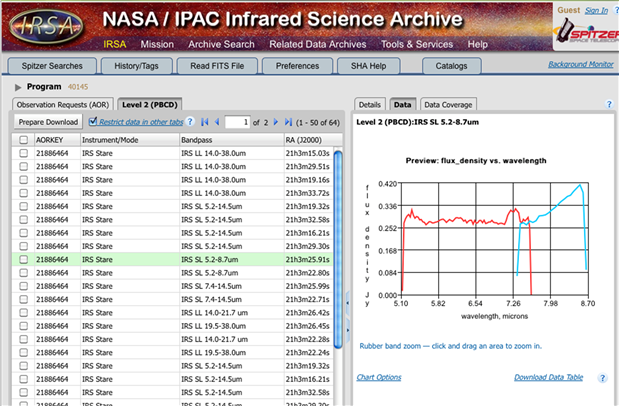Open Chart Options link

[x=379, y=377]
